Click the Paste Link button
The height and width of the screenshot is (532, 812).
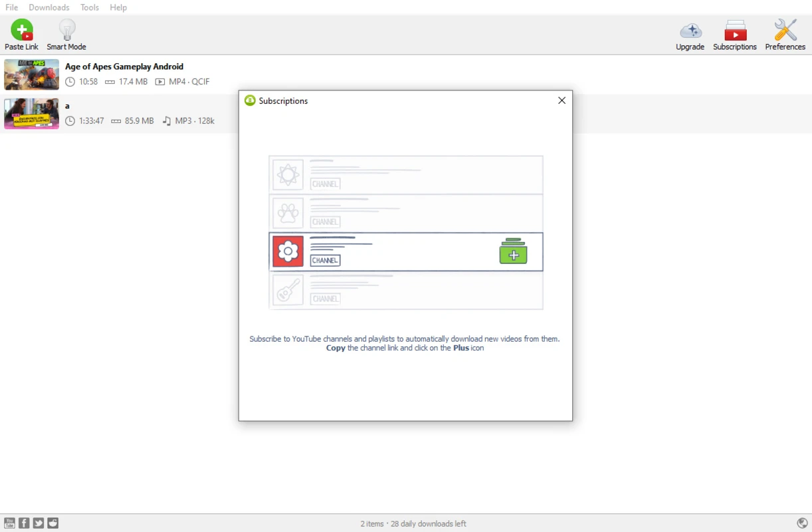point(21,35)
